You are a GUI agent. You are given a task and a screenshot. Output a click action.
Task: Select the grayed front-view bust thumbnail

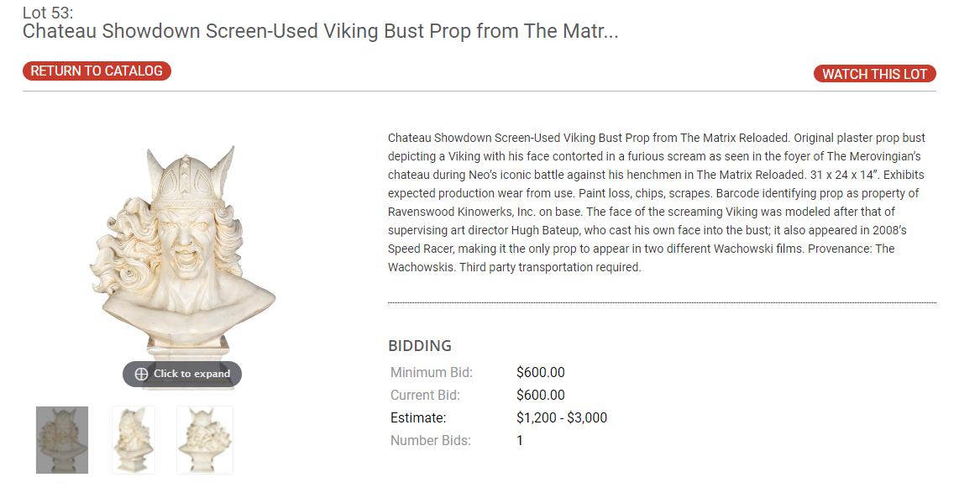pos(62,439)
